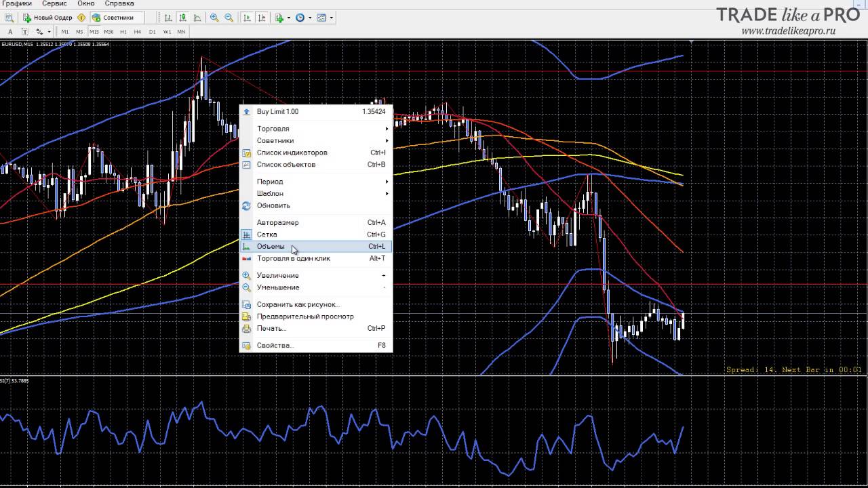Open the strategy tester toolbar icon
The image size is (868, 488).
[x=9, y=18]
